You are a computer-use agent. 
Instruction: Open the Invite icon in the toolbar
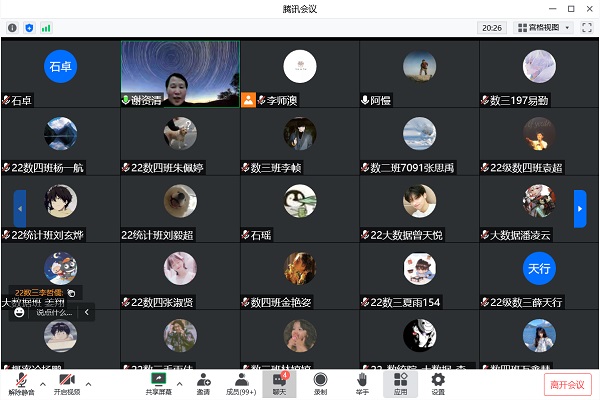(x=203, y=384)
